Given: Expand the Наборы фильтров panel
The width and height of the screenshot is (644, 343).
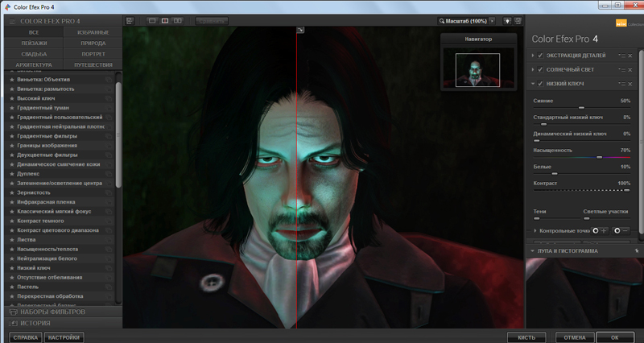Looking at the screenshot, I should point(64,312).
